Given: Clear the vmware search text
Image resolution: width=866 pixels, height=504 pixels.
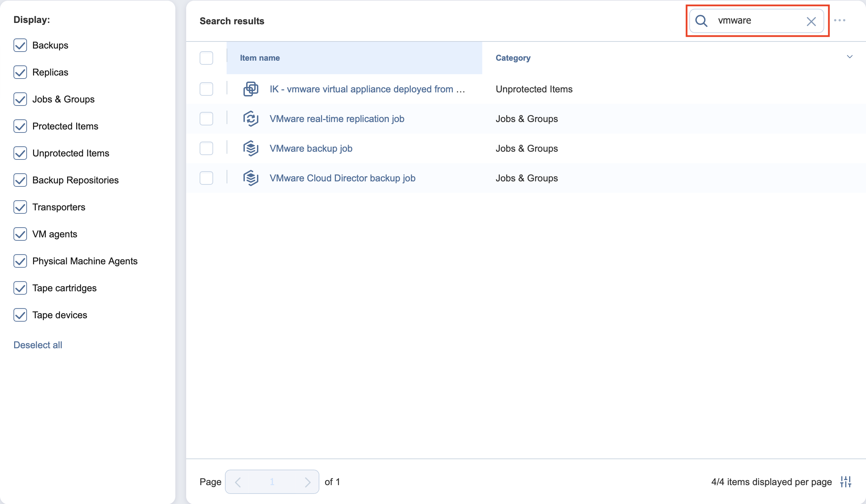Looking at the screenshot, I should [811, 21].
